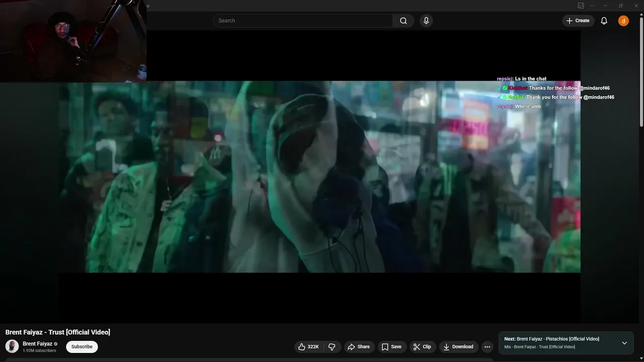Share the Brent Faiyaz video
Screen dimensions: 644x362
coord(359,346)
